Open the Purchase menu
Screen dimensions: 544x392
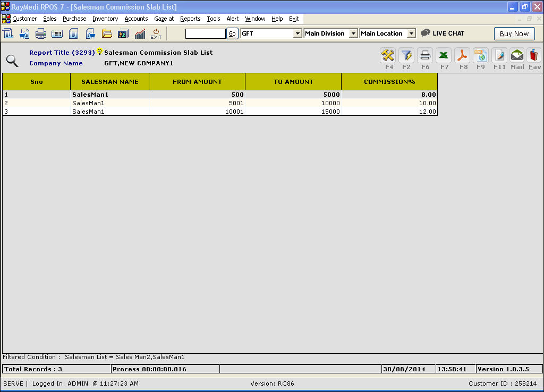(74, 19)
